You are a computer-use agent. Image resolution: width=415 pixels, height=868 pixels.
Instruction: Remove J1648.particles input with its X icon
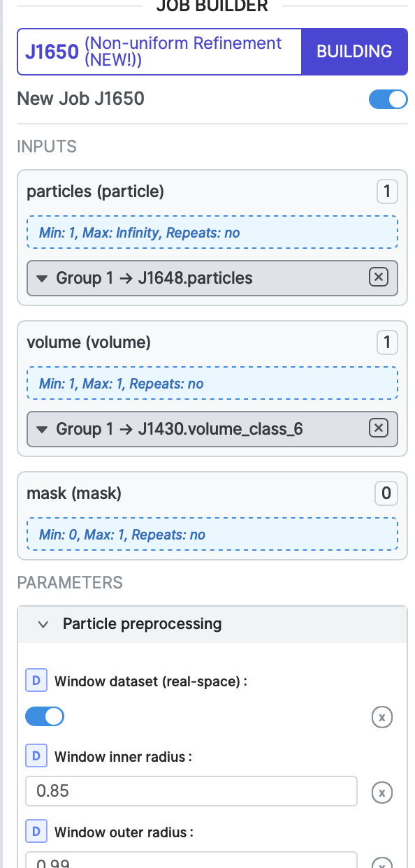(x=378, y=277)
